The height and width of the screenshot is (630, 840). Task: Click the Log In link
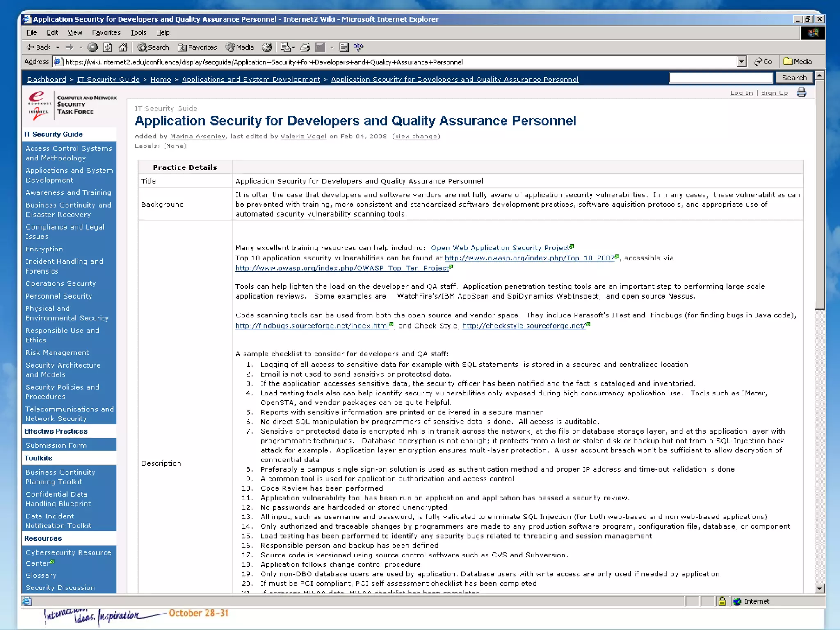pos(741,93)
